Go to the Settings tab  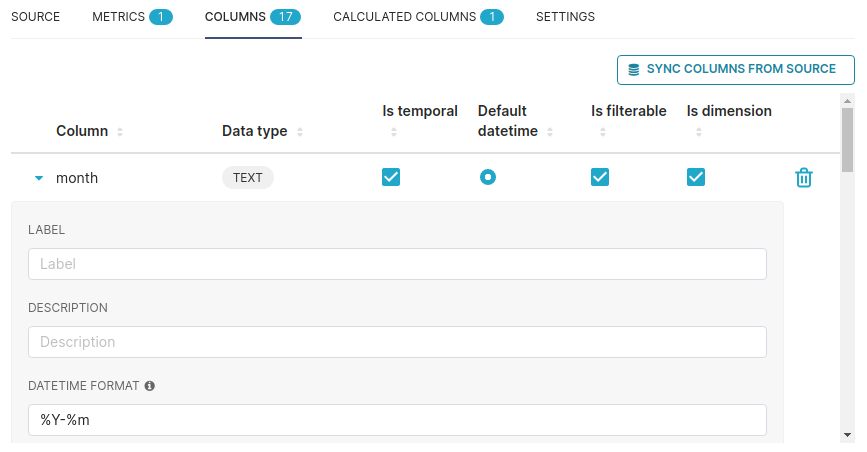click(565, 17)
